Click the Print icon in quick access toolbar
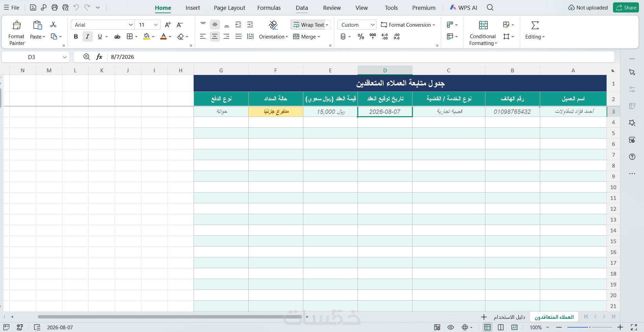 coord(55,7)
